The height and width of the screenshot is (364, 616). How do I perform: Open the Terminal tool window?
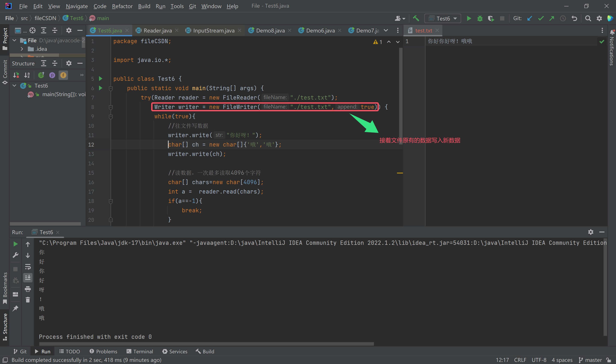(x=140, y=351)
